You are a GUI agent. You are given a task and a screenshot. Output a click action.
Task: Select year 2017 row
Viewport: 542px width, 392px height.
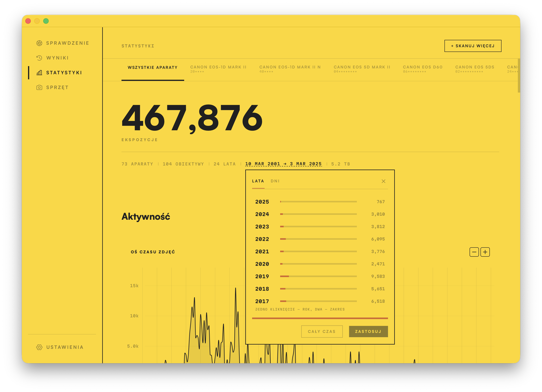(x=320, y=301)
